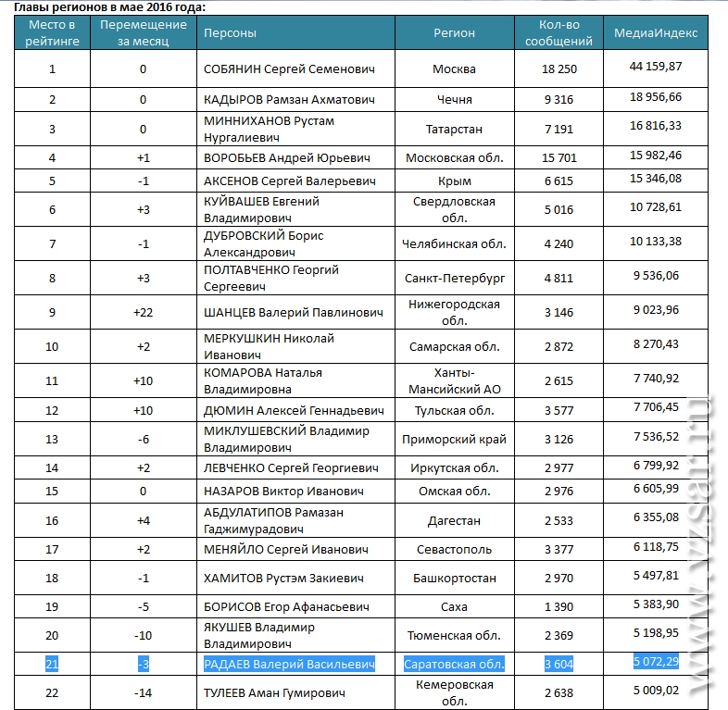Select the name КУЙВАШЕВ Евгений Владимирович

coord(261,210)
